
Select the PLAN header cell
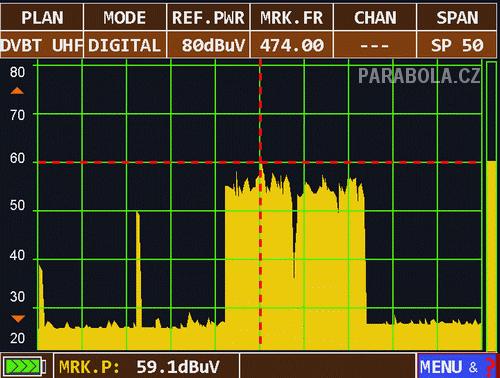42,17
